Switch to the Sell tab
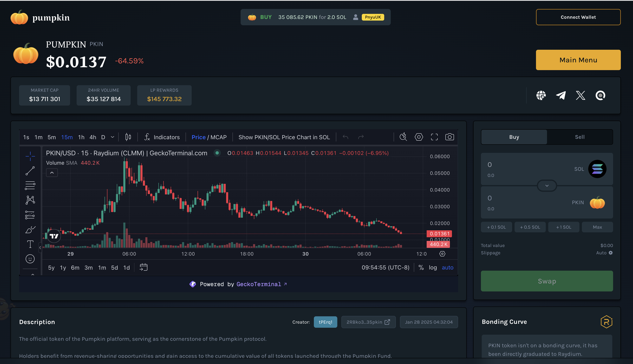This screenshot has width=633, height=364. click(580, 137)
